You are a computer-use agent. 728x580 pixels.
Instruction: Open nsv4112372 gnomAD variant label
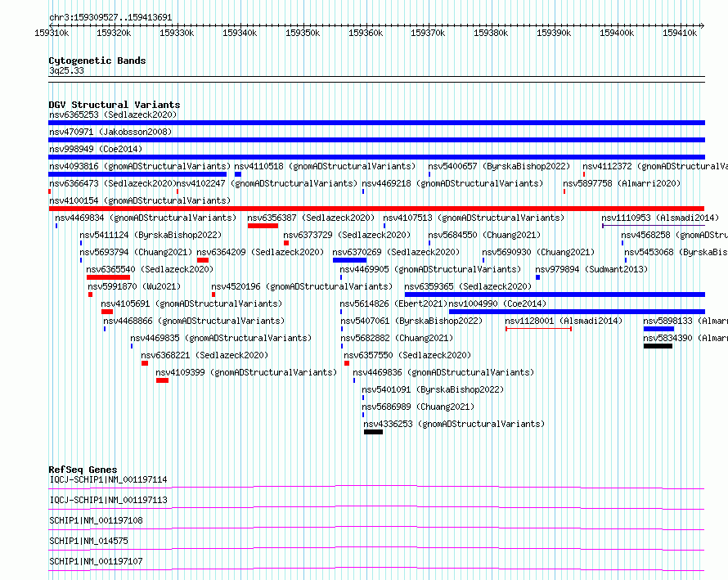(x=655, y=166)
